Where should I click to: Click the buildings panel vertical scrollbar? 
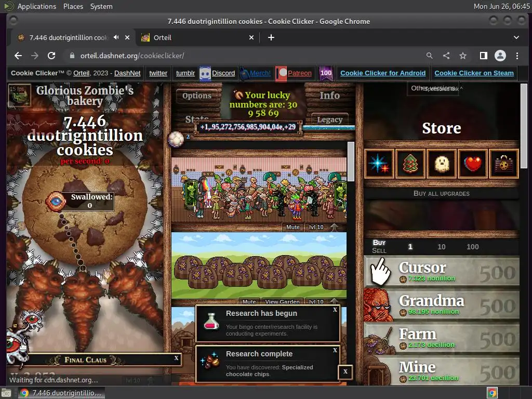click(351, 161)
